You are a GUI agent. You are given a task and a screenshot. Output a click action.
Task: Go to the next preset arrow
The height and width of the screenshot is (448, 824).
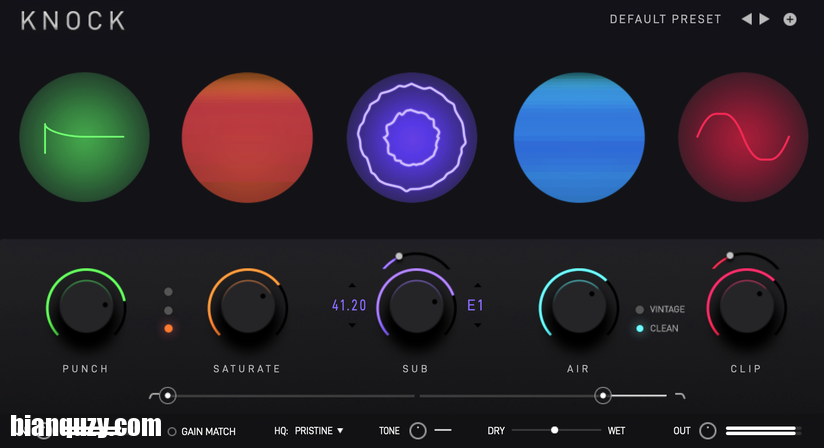point(765,19)
